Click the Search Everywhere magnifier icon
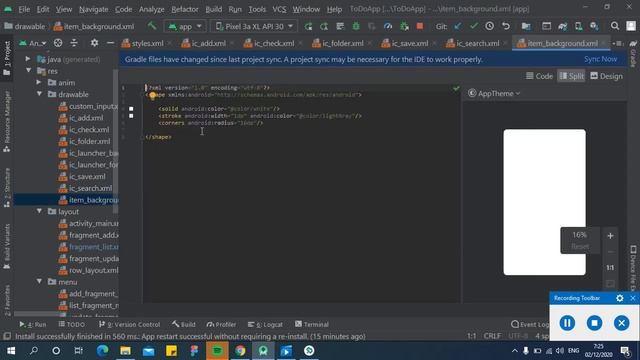Viewport: 640px width, 360px height. tap(615, 27)
